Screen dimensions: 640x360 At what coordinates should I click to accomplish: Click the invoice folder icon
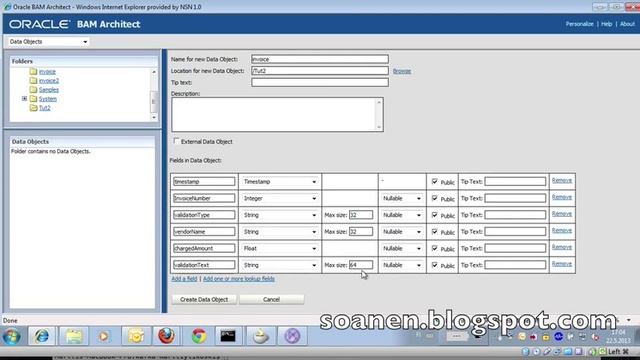[33, 71]
